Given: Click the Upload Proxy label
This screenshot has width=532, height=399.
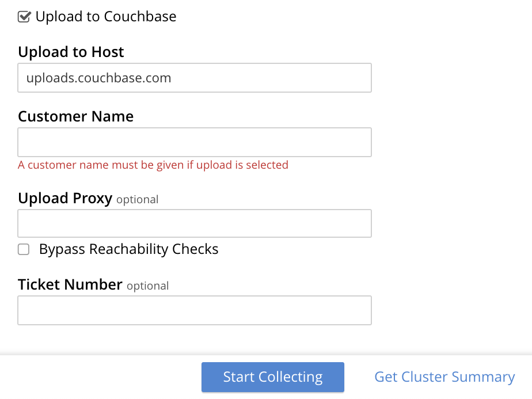Looking at the screenshot, I should [x=64, y=198].
